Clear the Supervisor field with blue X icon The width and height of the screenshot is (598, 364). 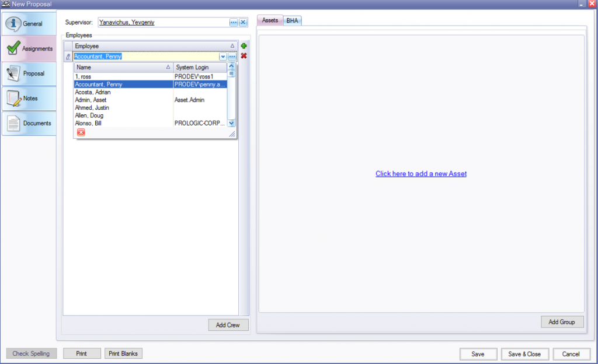244,22
